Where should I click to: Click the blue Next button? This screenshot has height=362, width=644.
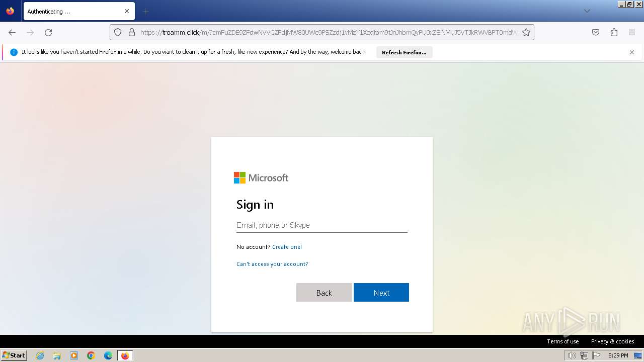pyautogui.click(x=381, y=293)
